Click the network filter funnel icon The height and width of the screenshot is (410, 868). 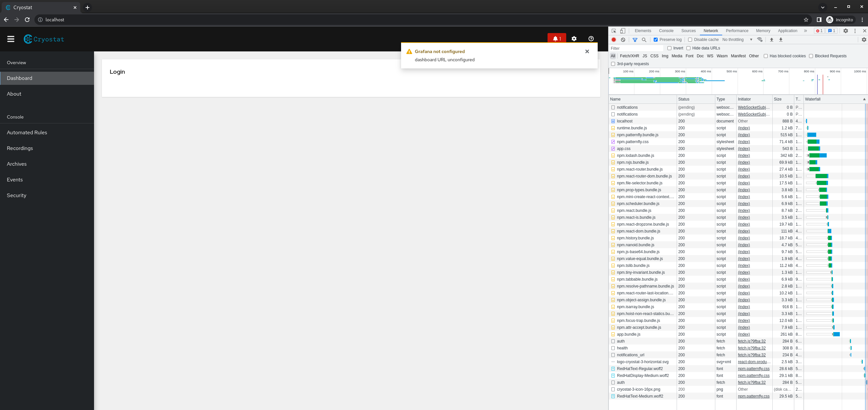click(x=635, y=40)
